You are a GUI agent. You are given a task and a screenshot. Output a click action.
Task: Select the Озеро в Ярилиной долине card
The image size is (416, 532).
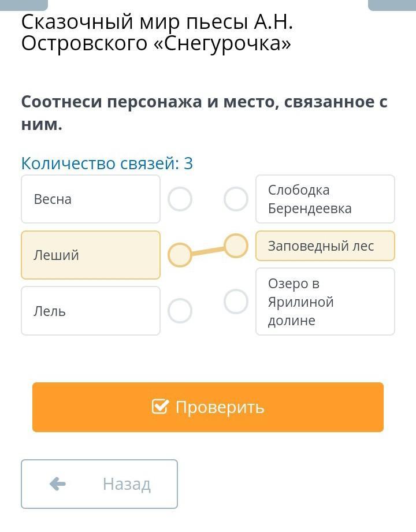tap(325, 302)
